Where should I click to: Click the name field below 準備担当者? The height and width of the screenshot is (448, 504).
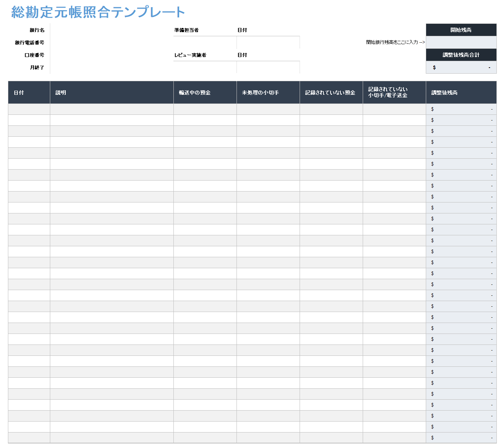coord(205,43)
